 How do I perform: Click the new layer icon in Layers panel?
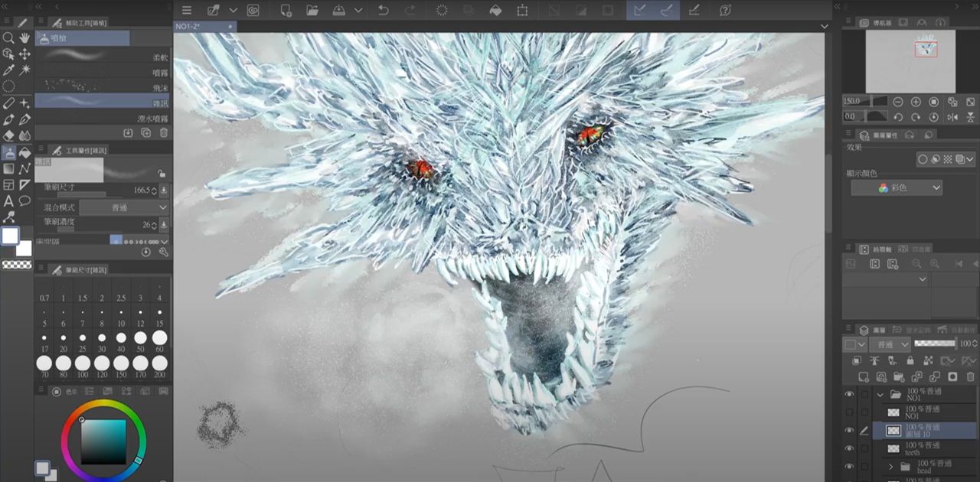tap(863, 376)
